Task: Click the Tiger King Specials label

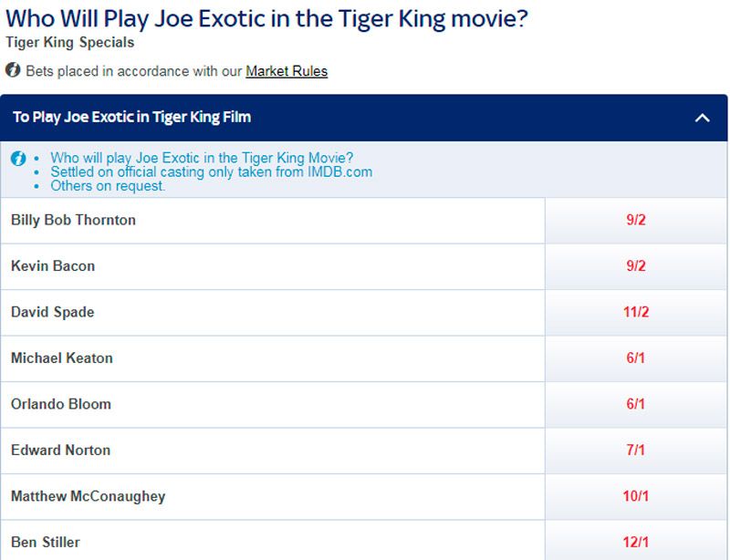Action: tap(57, 42)
